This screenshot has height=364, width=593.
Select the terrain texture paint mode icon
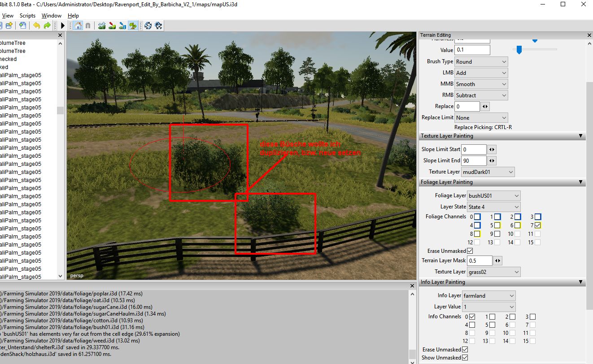[112, 26]
